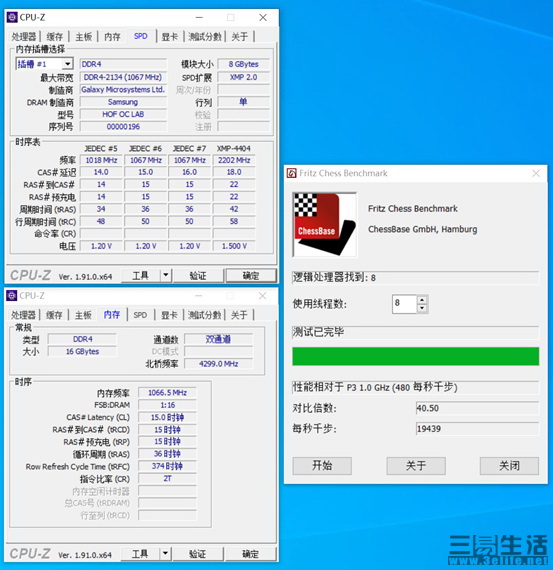Click CAS# Latency (CL) value 15.0 时钟
This screenshot has height=570, width=553.
pos(167,417)
